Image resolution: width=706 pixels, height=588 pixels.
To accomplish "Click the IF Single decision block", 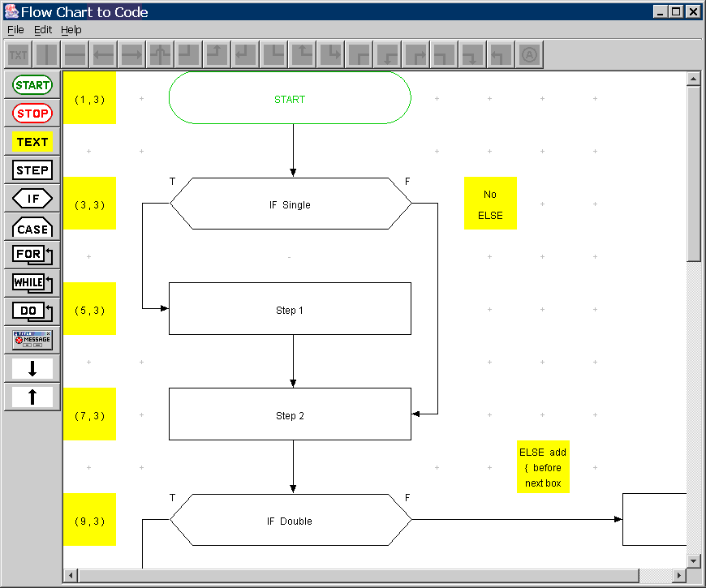I will [290, 204].
